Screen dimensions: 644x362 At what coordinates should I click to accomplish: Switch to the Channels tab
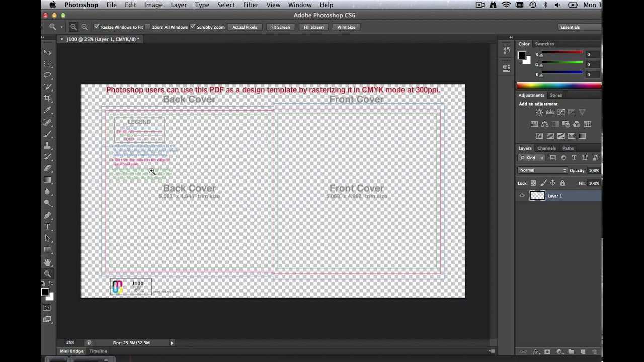[546, 148]
